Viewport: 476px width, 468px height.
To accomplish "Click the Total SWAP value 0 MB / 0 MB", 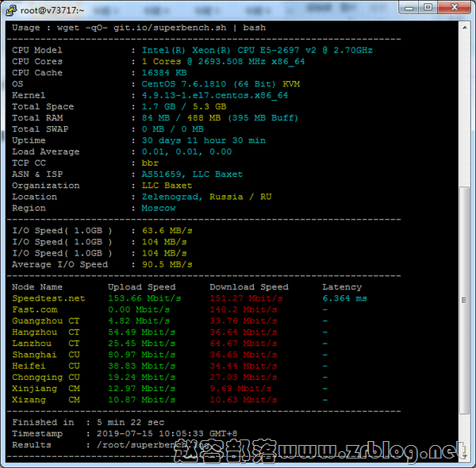I will pos(172,129).
